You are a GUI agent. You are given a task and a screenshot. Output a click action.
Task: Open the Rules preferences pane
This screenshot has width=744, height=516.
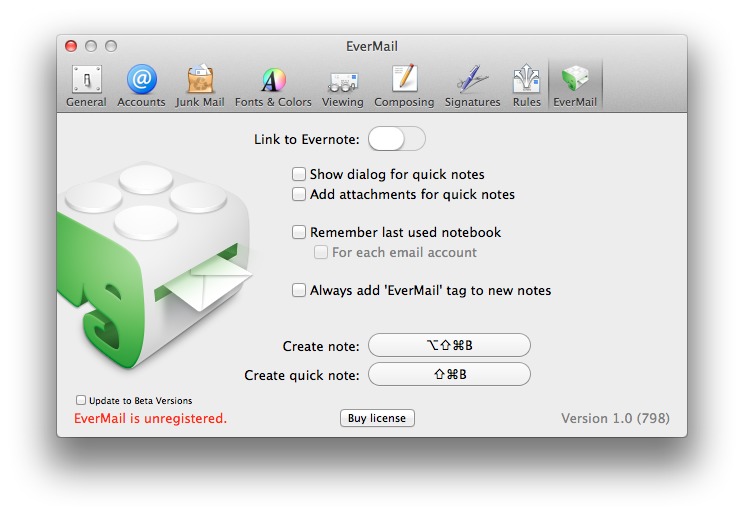[x=527, y=85]
